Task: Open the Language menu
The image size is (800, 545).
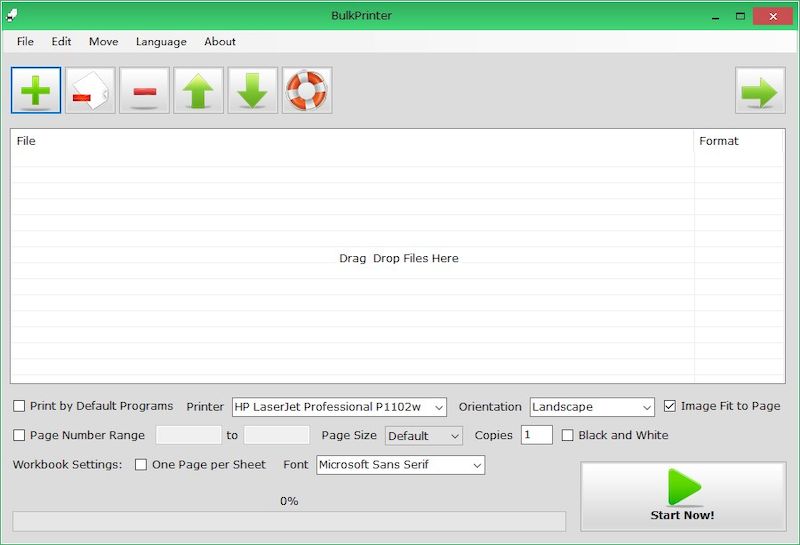Action: 161,41
